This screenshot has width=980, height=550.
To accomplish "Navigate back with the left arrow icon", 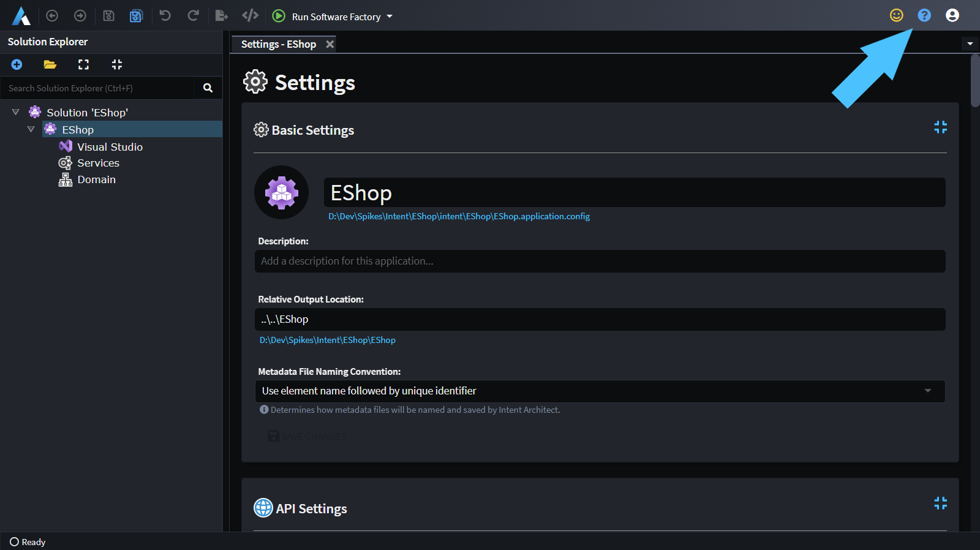I will 52,16.
